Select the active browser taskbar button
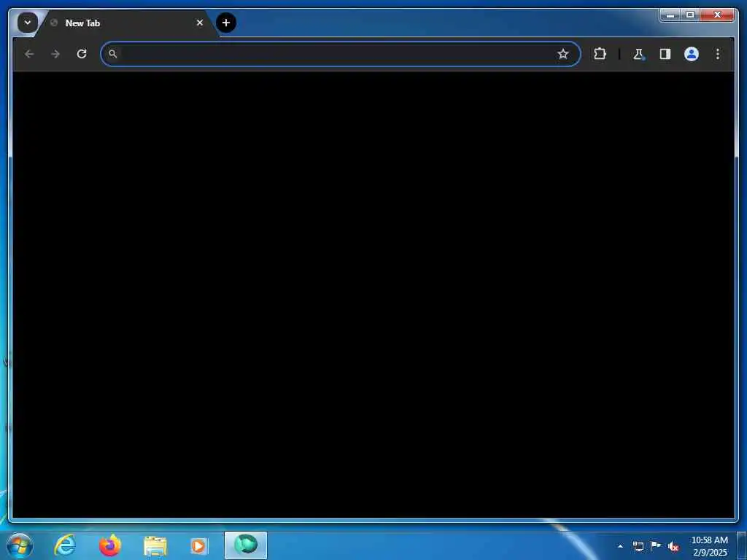 246,545
